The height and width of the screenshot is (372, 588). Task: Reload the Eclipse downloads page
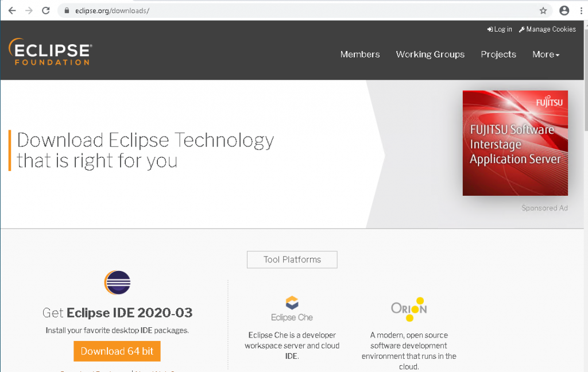click(x=46, y=10)
